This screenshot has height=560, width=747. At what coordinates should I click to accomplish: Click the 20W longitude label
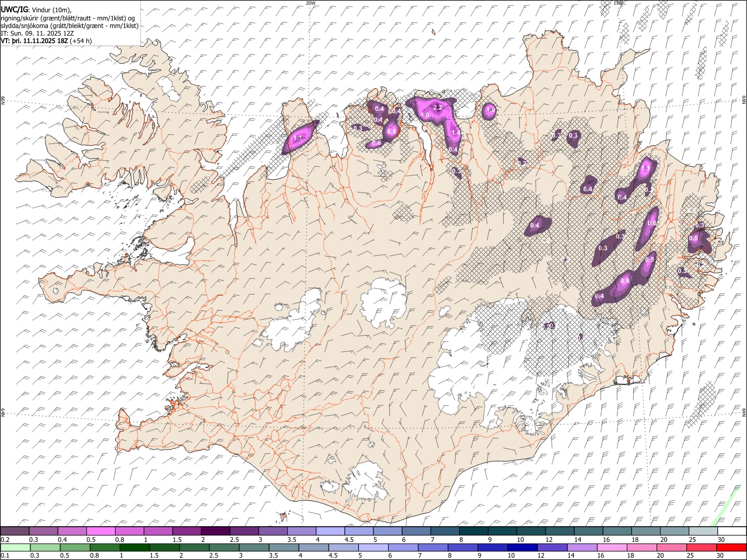click(x=310, y=3)
